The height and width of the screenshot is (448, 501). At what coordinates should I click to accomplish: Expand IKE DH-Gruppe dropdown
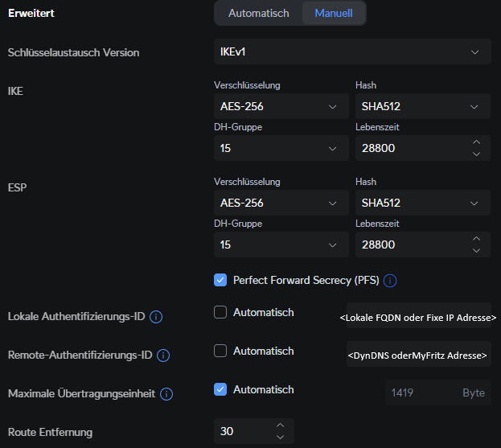click(x=281, y=148)
